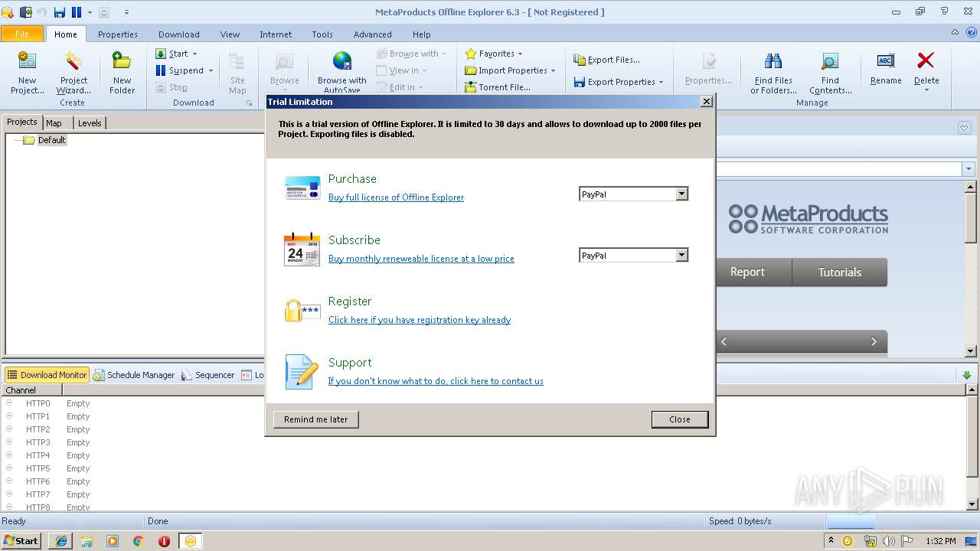The image size is (980, 551).
Task: Open quick access toolbar customize arrow
Action: coord(126,12)
